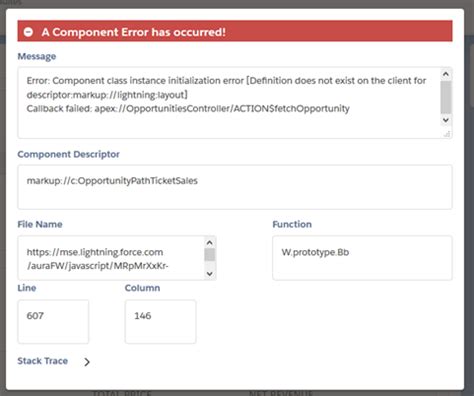Click the Message textarea resize handle

click(x=447, y=134)
